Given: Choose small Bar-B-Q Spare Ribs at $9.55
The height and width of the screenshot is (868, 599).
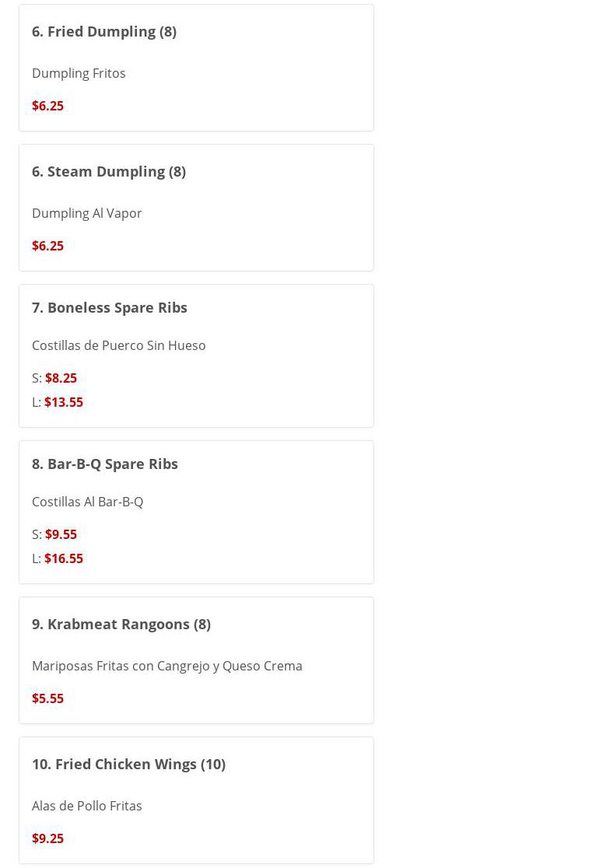Looking at the screenshot, I should [x=61, y=534].
